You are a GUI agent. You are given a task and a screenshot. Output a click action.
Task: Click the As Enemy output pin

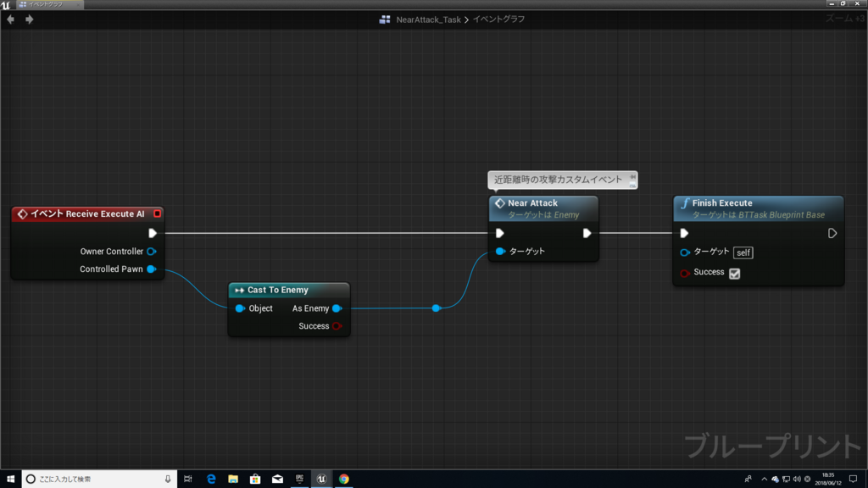point(337,308)
